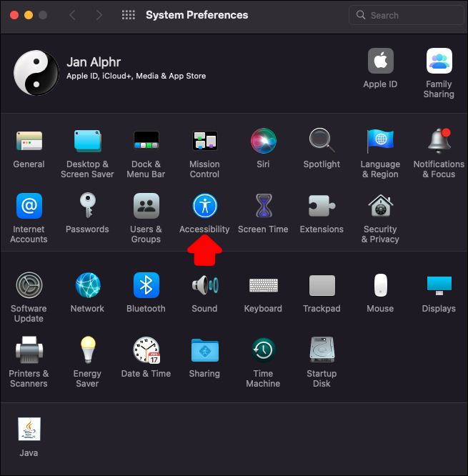Open Software Update pane
Screen dimensions: 468x476
(x=29, y=285)
